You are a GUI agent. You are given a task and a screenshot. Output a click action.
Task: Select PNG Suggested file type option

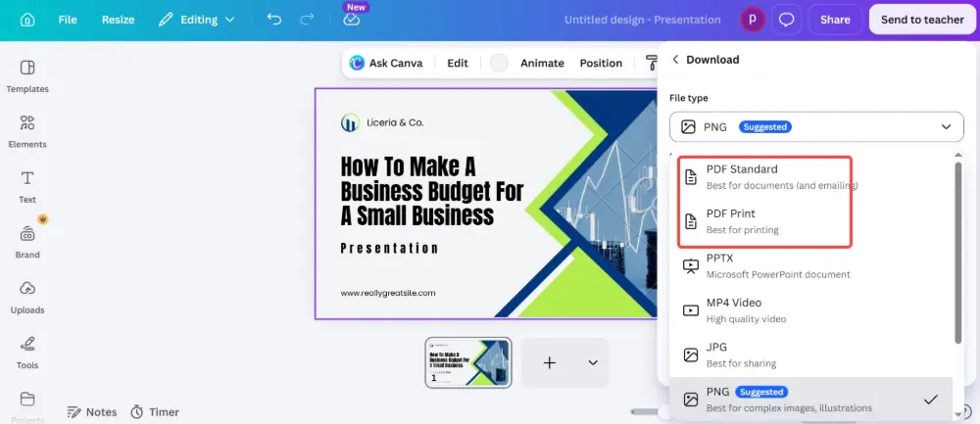coord(810,399)
